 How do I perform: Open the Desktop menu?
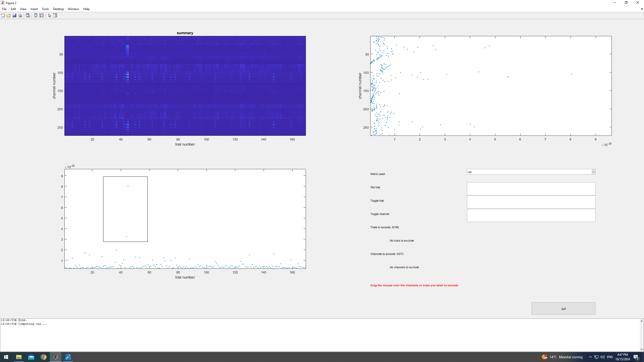(x=58, y=9)
